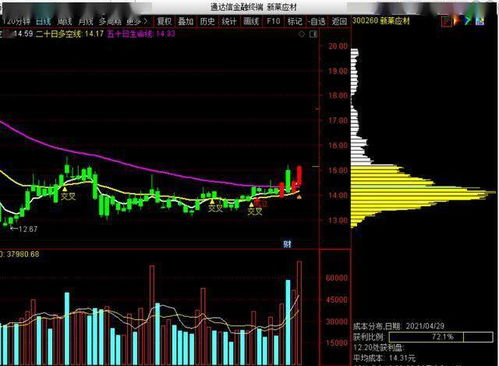Activate the 画线 drawing tool
Image resolution: width=499 pixels, height=366 pixels.
tap(251, 21)
